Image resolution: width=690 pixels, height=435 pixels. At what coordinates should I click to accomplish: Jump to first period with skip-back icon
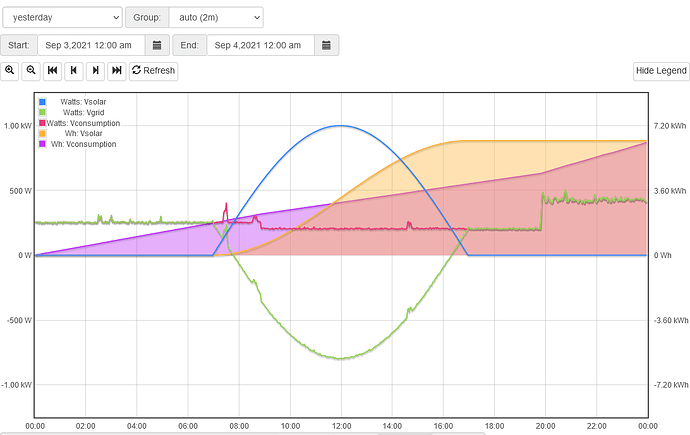52,70
